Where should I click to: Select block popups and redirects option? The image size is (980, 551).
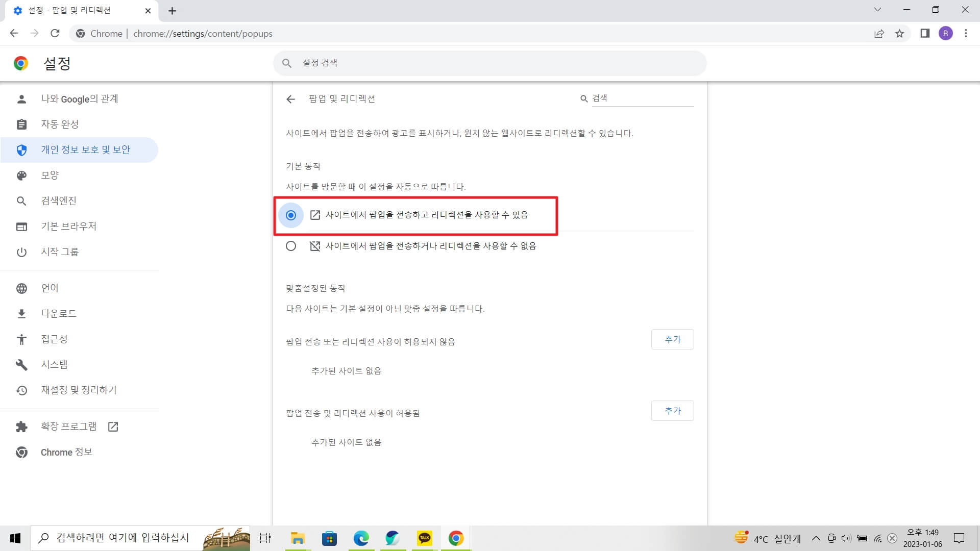tap(291, 246)
